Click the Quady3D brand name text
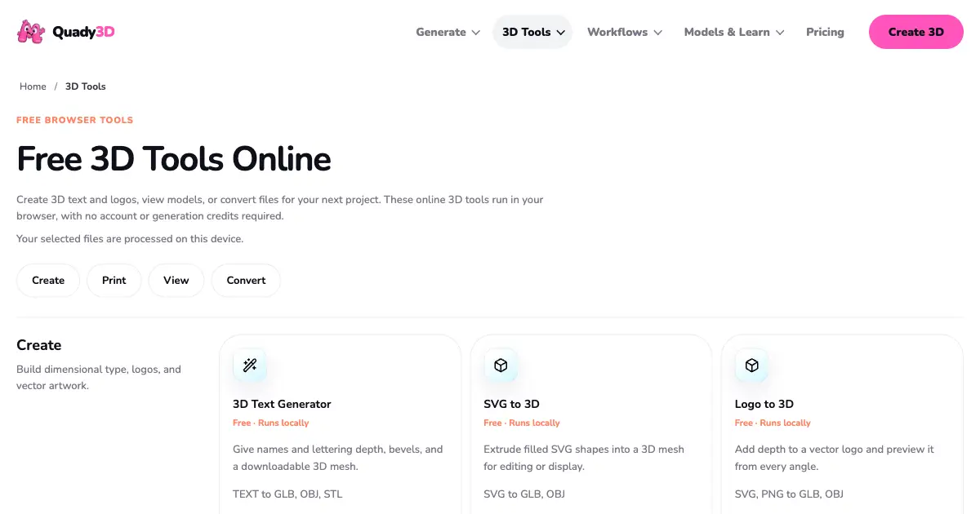 83,32
